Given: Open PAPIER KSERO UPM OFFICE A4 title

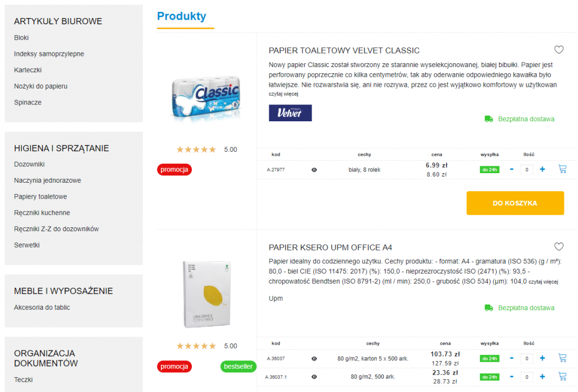Looking at the screenshot, I should [x=330, y=248].
